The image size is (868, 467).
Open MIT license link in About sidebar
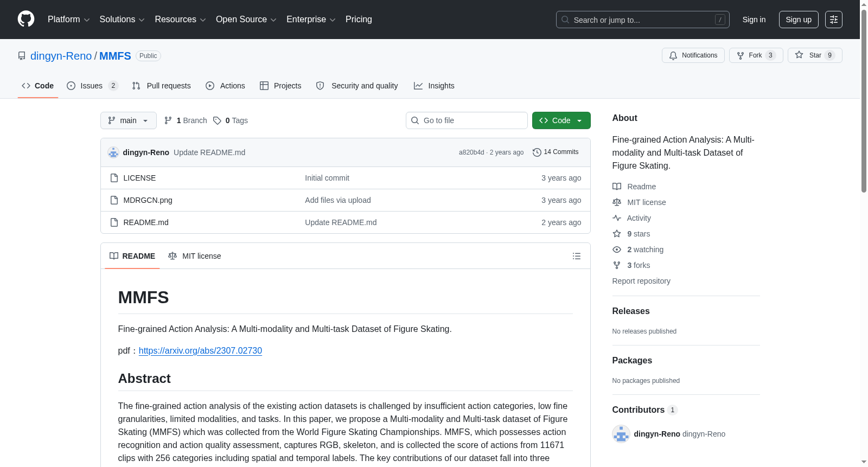(639, 202)
